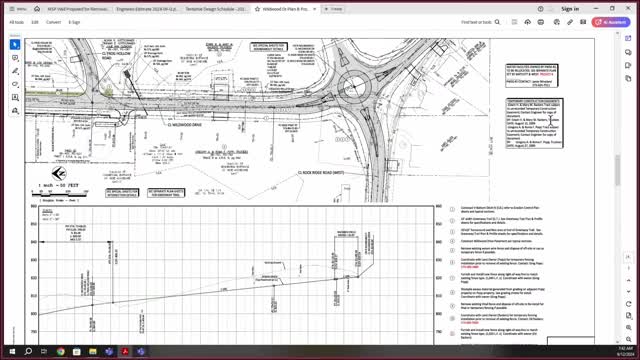This screenshot has height=360, width=640.
Task: Open the page thumbnails copy icon
Action: [628, 78]
